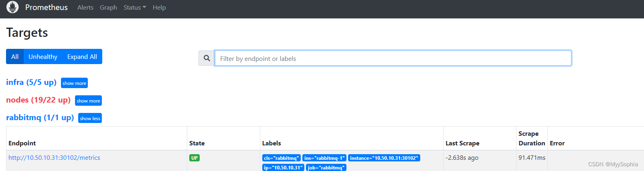
Task: Click the cls="rabbitmq" label badge
Action: 281,158
